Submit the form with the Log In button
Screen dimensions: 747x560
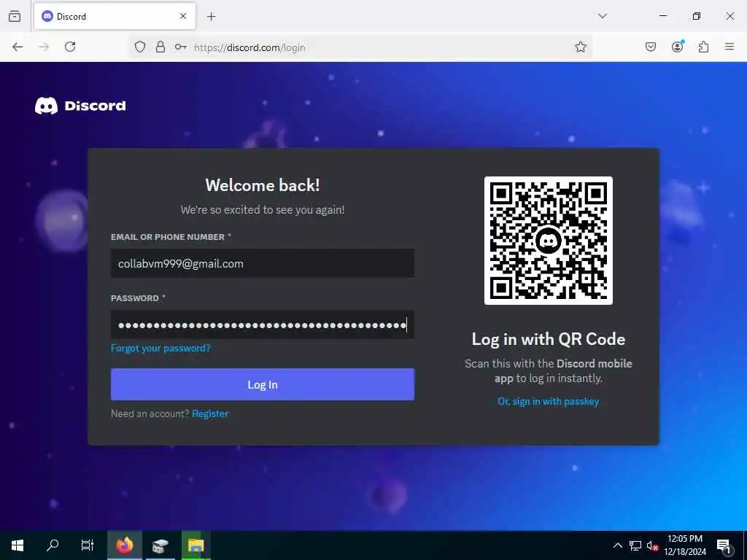coord(263,384)
